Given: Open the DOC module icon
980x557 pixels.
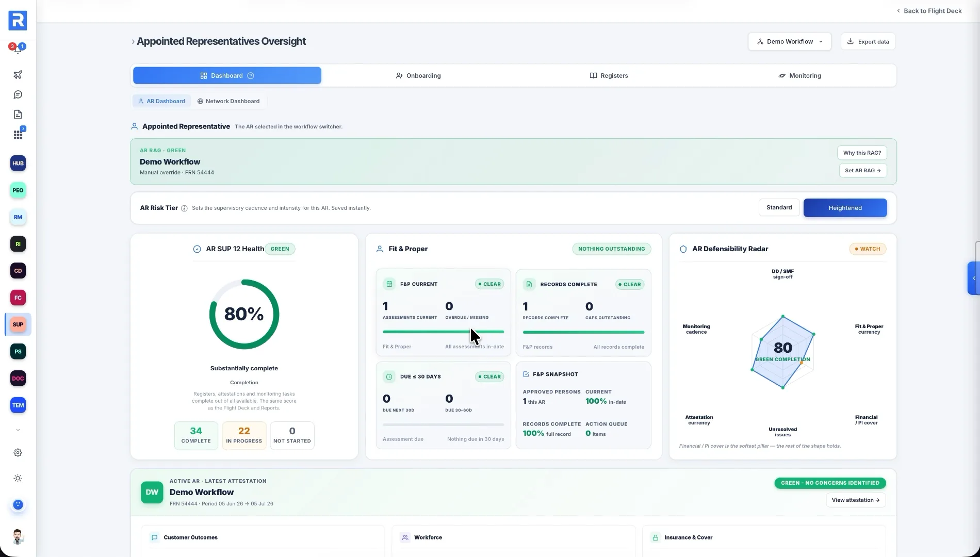Looking at the screenshot, I should [18, 379].
